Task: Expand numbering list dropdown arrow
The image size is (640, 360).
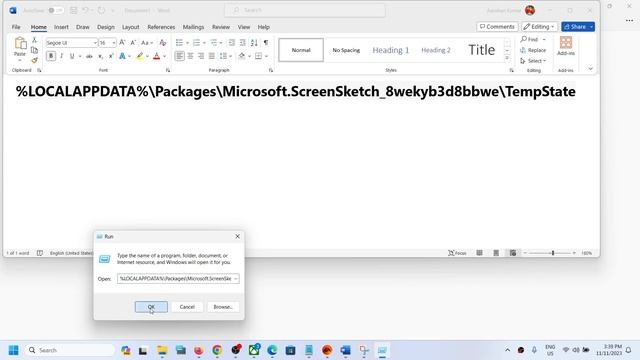Action: [x=204, y=43]
